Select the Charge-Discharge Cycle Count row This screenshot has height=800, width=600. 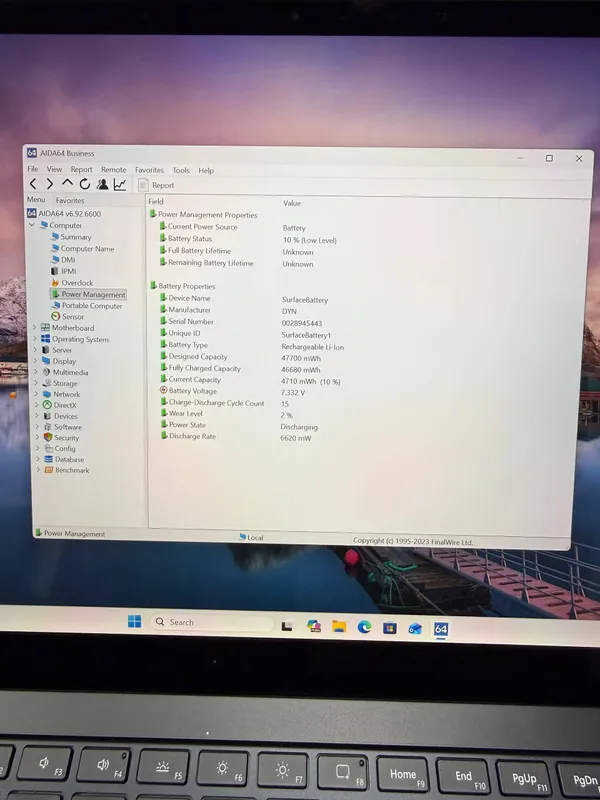pos(225,403)
